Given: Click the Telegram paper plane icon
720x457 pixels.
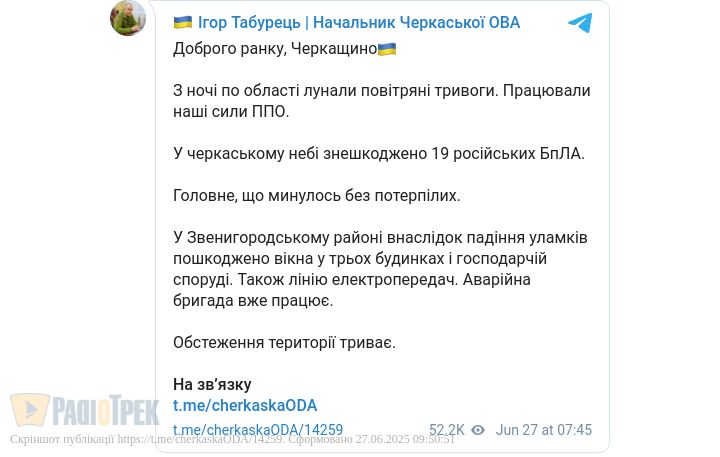Looking at the screenshot, I should point(580,23).
